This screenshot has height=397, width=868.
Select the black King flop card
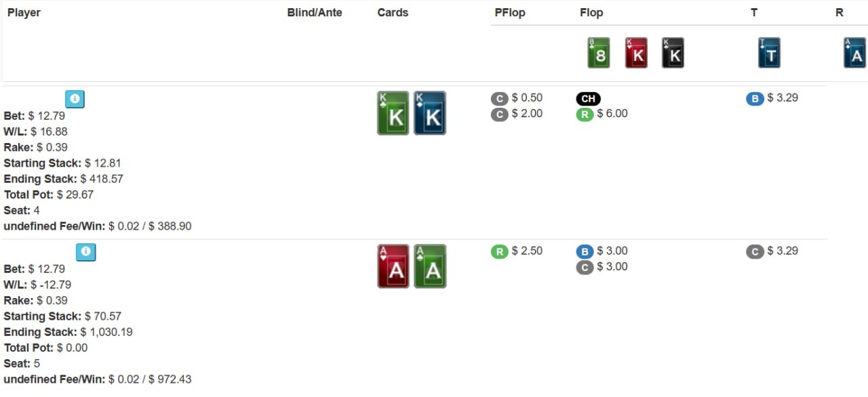673,53
